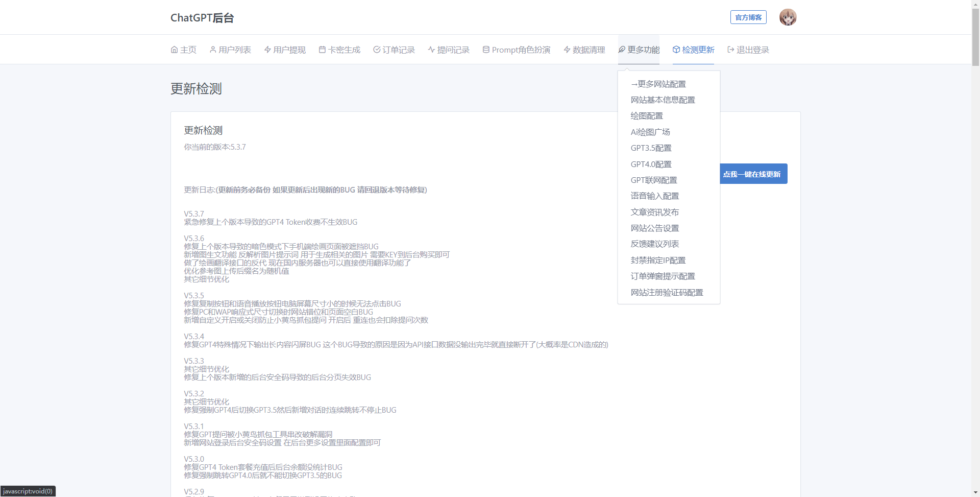980x497 pixels.
Task: Click the 退出登录 logout icon
Action: coord(730,50)
